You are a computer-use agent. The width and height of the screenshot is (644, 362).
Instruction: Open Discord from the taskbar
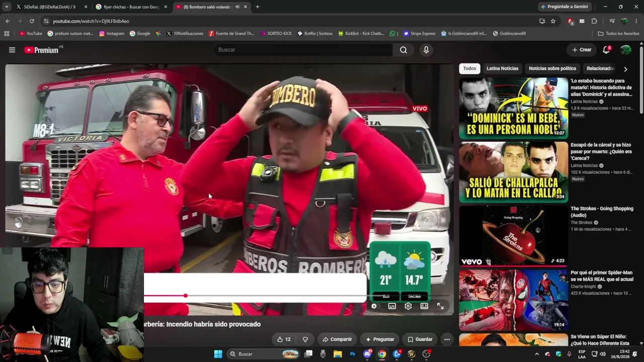click(x=367, y=354)
